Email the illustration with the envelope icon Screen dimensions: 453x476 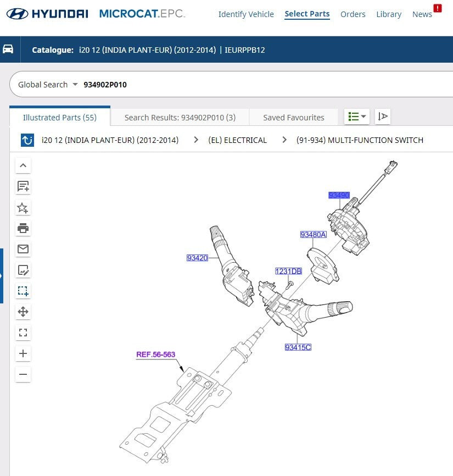coord(23,249)
